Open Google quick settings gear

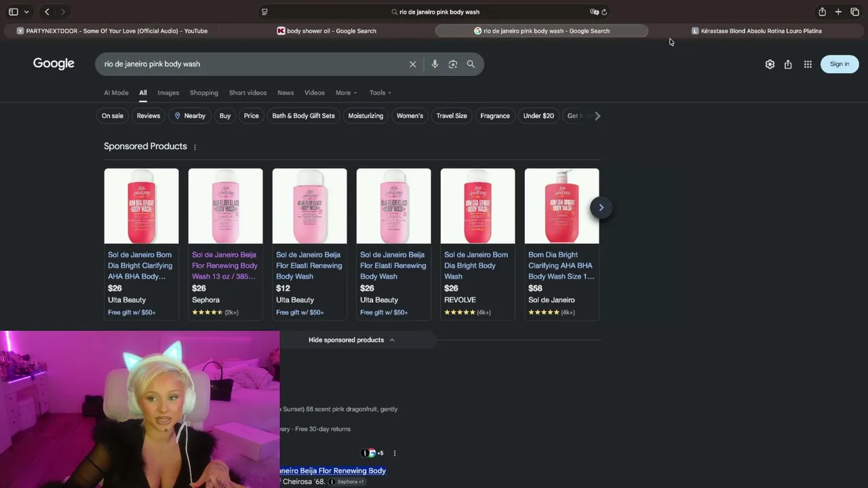[x=770, y=64]
